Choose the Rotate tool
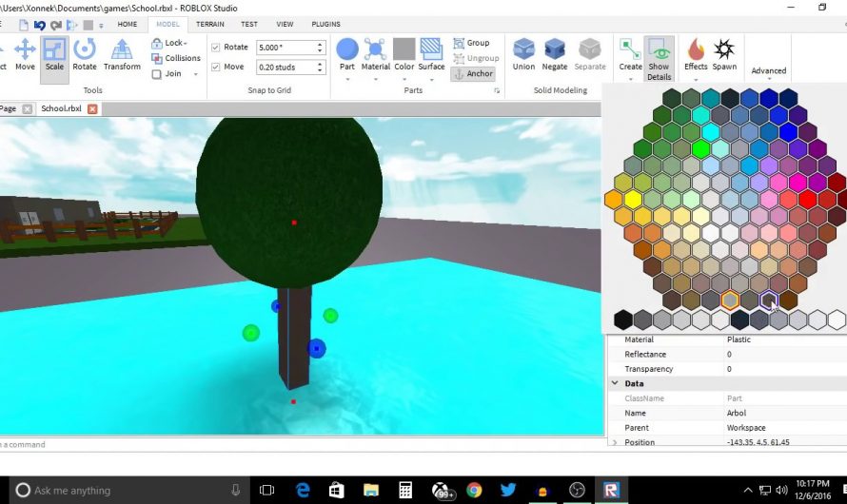Screen dimensions: 847x504 [x=85, y=55]
